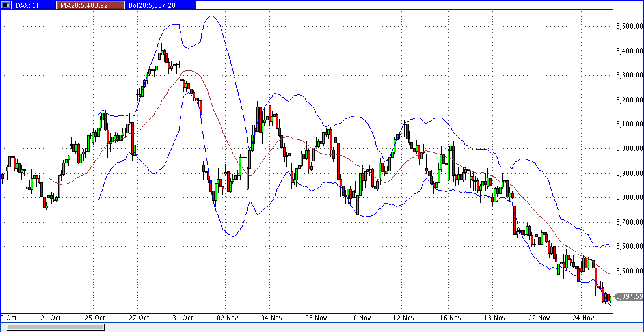Select the Bol20:5,607.20 indicator label
The height and width of the screenshot is (332, 644).
click(151, 5)
